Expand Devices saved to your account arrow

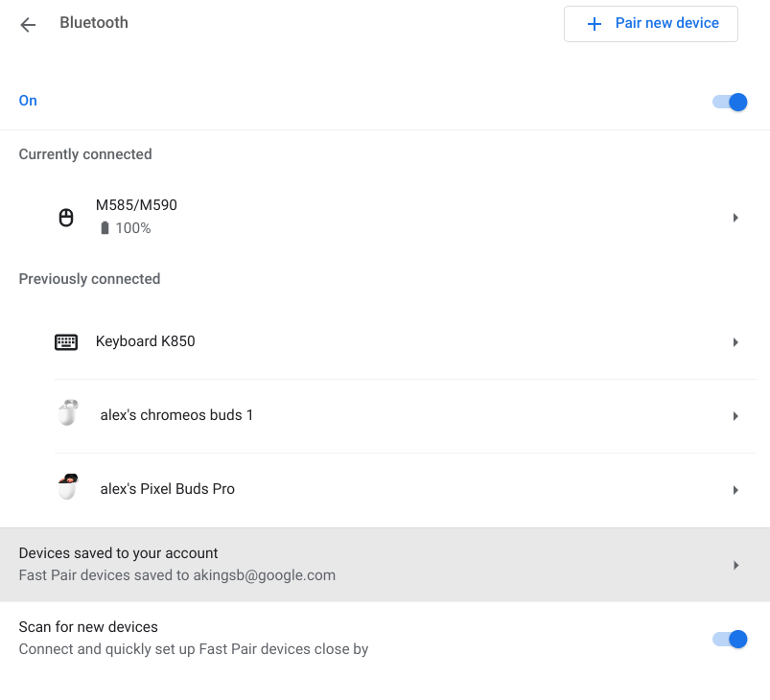tap(735, 565)
